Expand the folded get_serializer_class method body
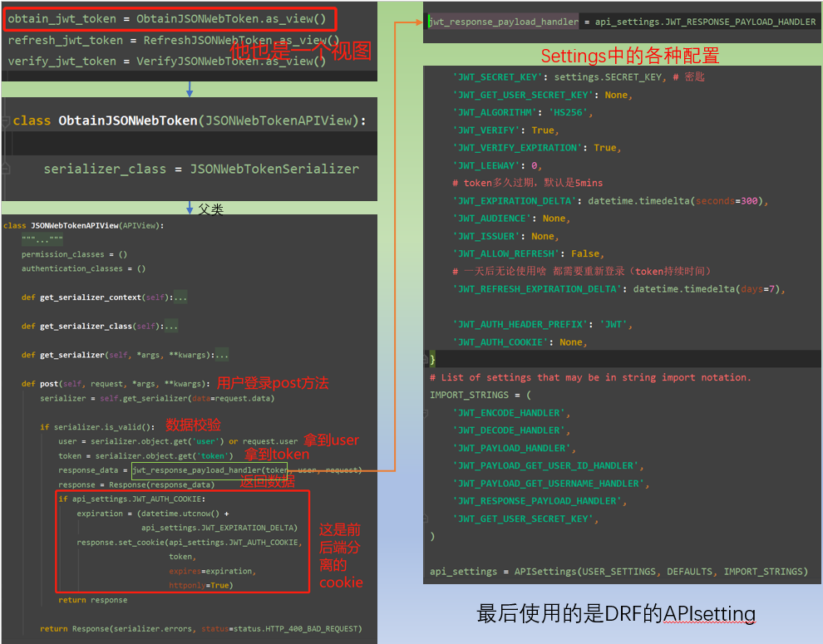Image resolution: width=823 pixels, height=644 pixels. pyautogui.click(x=171, y=327)
